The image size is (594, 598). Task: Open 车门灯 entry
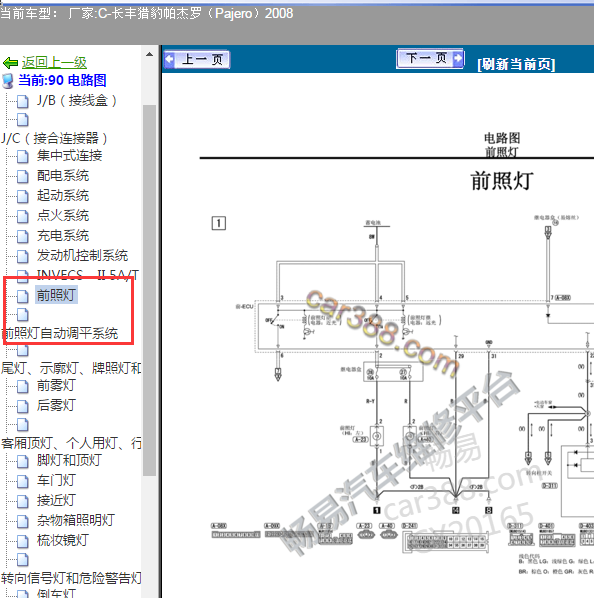pyautogui.click(x=56, y=480)
